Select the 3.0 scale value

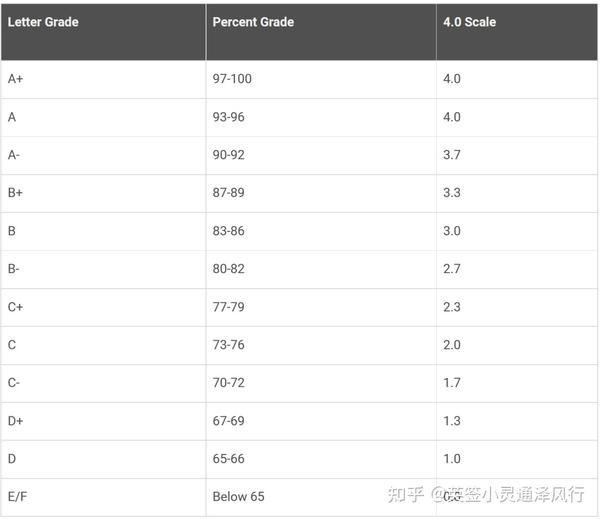point(451,231)
